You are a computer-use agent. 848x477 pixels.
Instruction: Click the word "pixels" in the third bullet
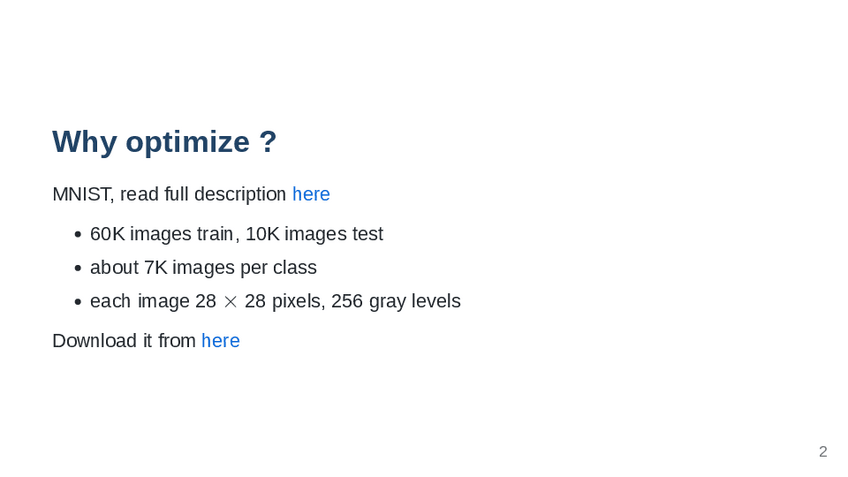(x=295, y=301)
